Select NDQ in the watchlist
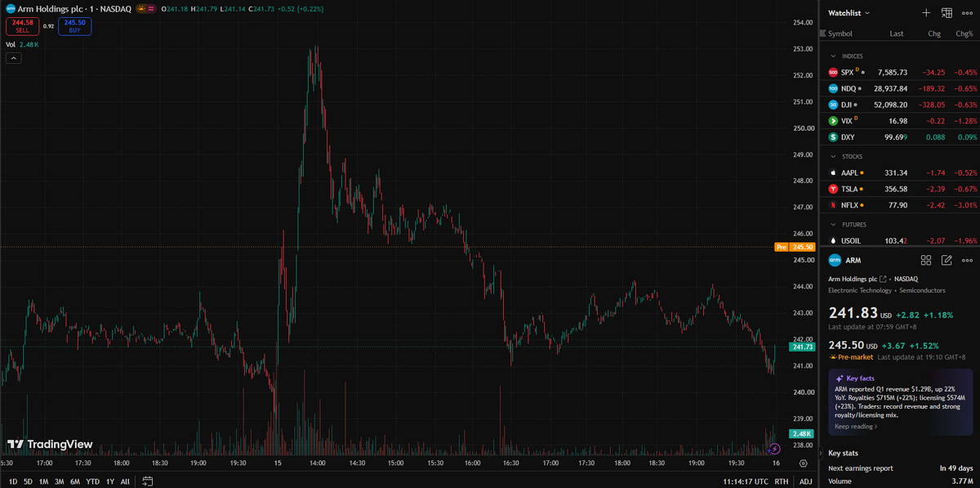The height and width of the screenshot is (488, 980). [900, 87]
